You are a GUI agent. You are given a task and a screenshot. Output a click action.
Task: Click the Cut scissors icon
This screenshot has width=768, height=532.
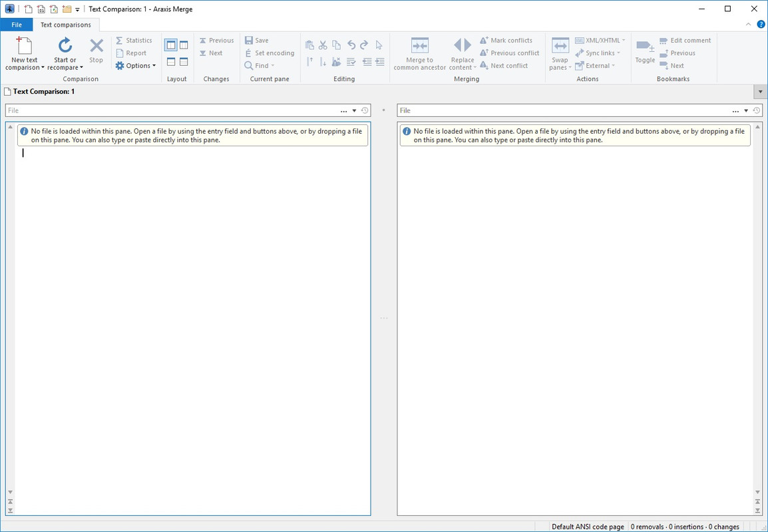(x=323, y=45)
